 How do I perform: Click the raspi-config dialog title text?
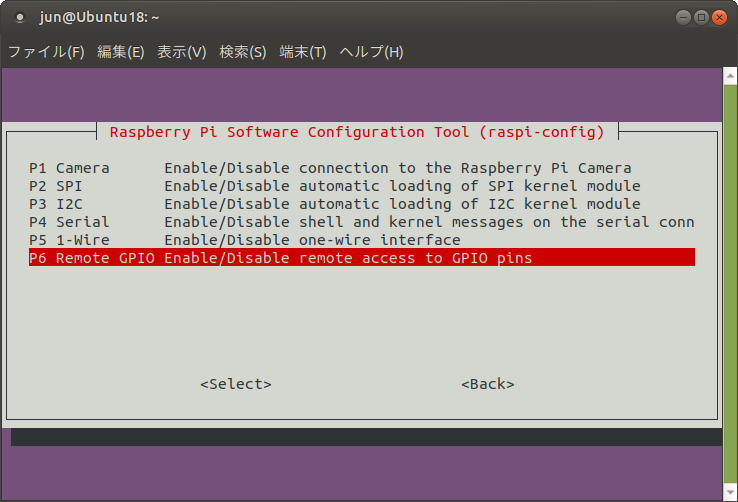[x=357, y=132]
